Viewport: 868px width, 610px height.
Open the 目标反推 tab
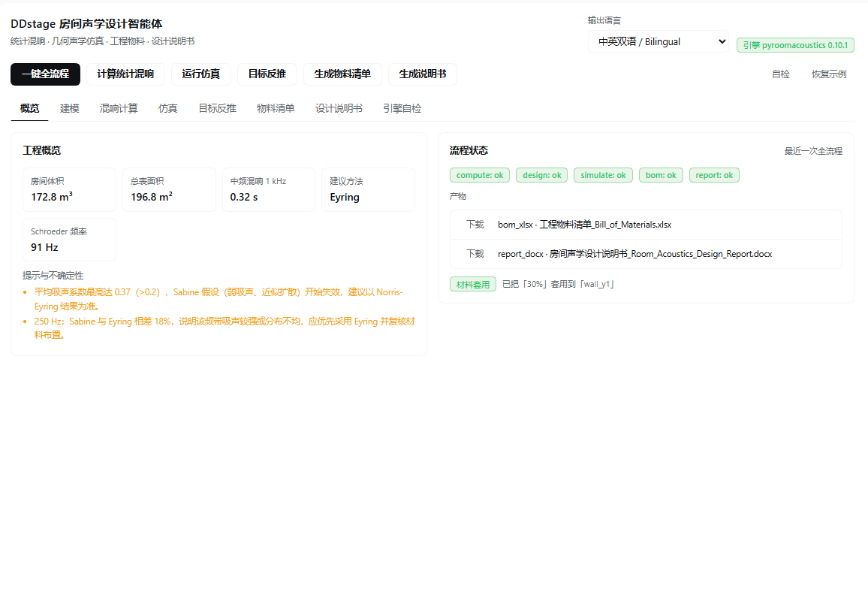coord(218,109)
